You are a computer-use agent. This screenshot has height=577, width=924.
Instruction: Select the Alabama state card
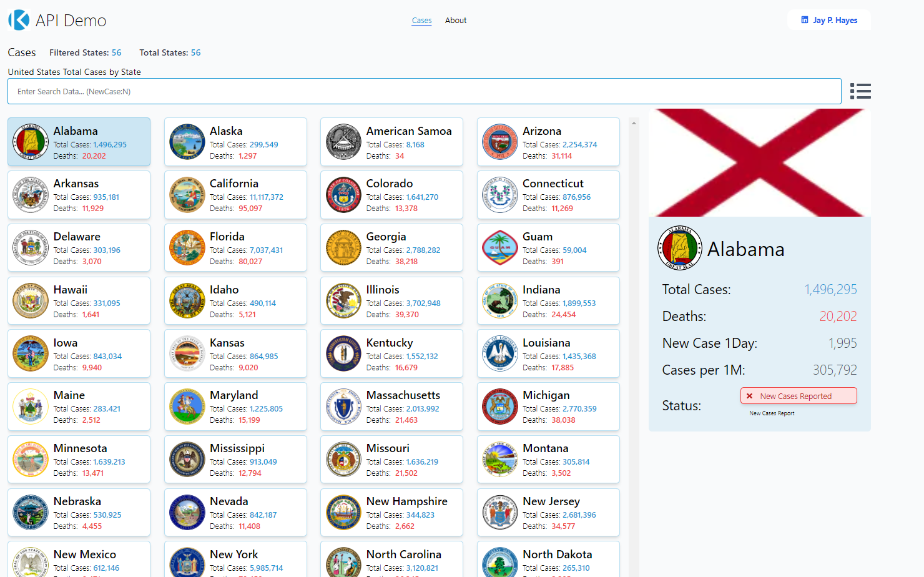click(79, 142)
